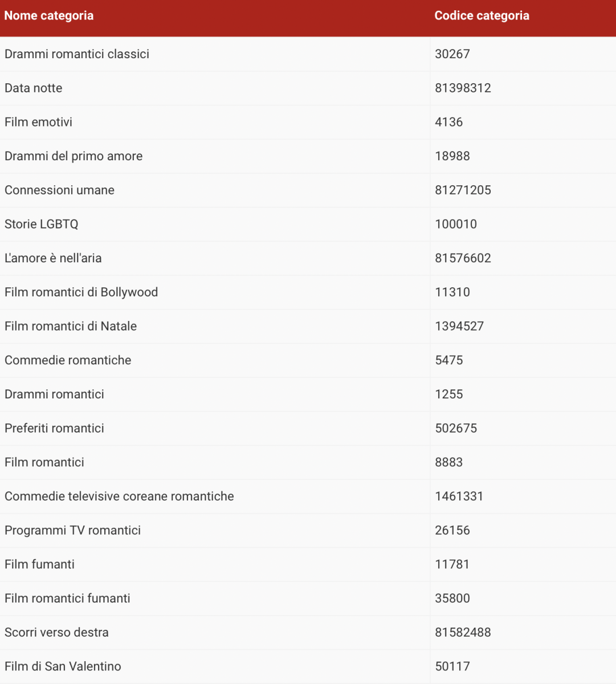This screenshot has height=684, width=616.
Task: Select Scorri verso destra category
Action: (x=56, y=632)
